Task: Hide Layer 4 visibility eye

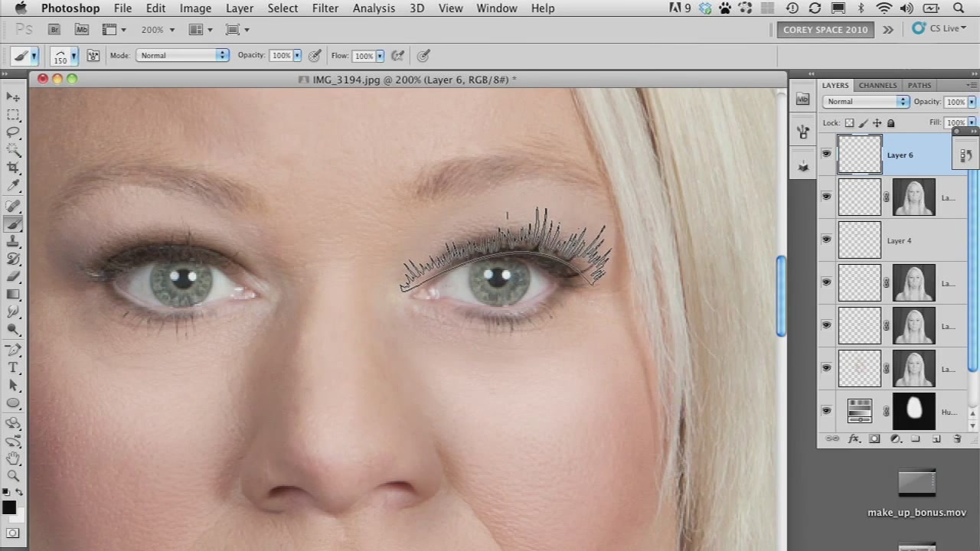Action: pos(826,240)
